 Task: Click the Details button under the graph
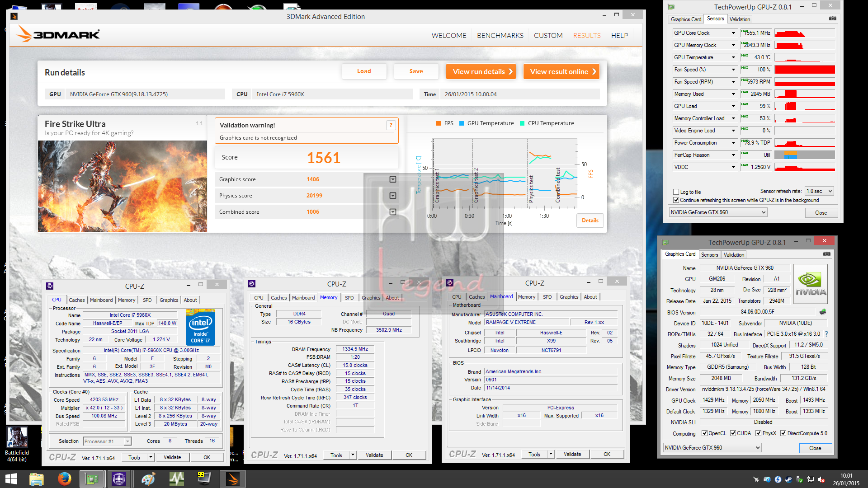[590, 221]
